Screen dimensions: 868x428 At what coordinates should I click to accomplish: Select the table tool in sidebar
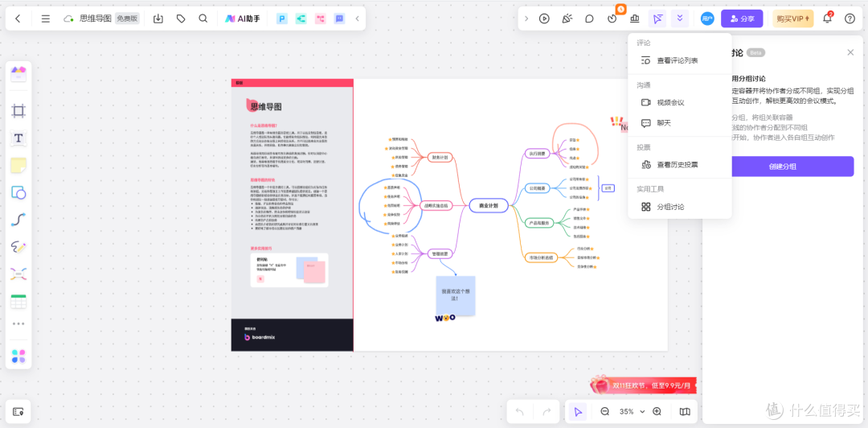coord(18,301)
